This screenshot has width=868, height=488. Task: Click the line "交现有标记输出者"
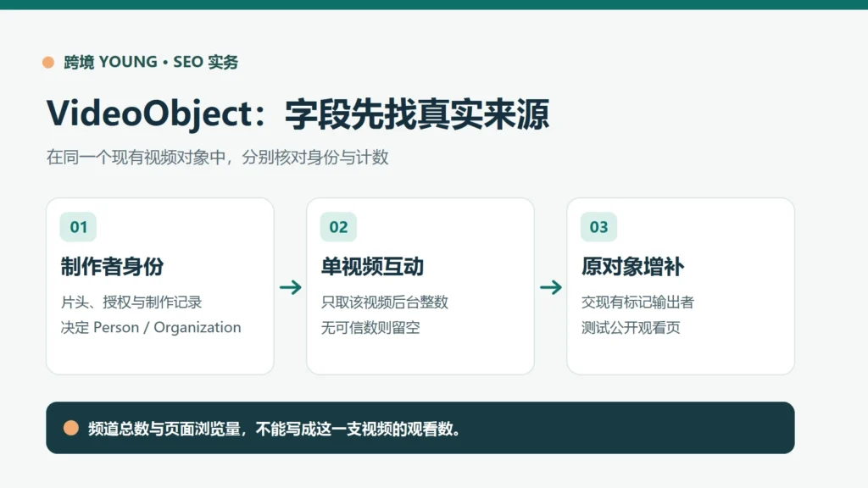[x=637, y=302]
